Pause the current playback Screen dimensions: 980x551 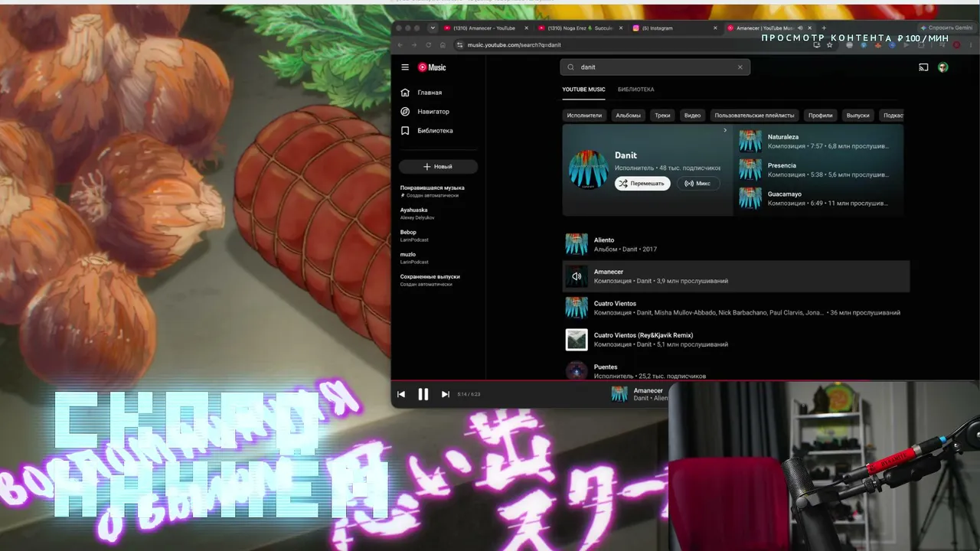tap(423, 394)
